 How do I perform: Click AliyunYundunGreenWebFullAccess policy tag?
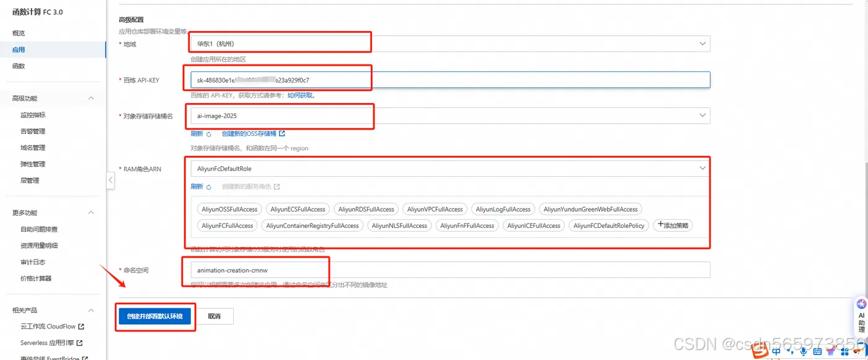click(x=591, y=209)
